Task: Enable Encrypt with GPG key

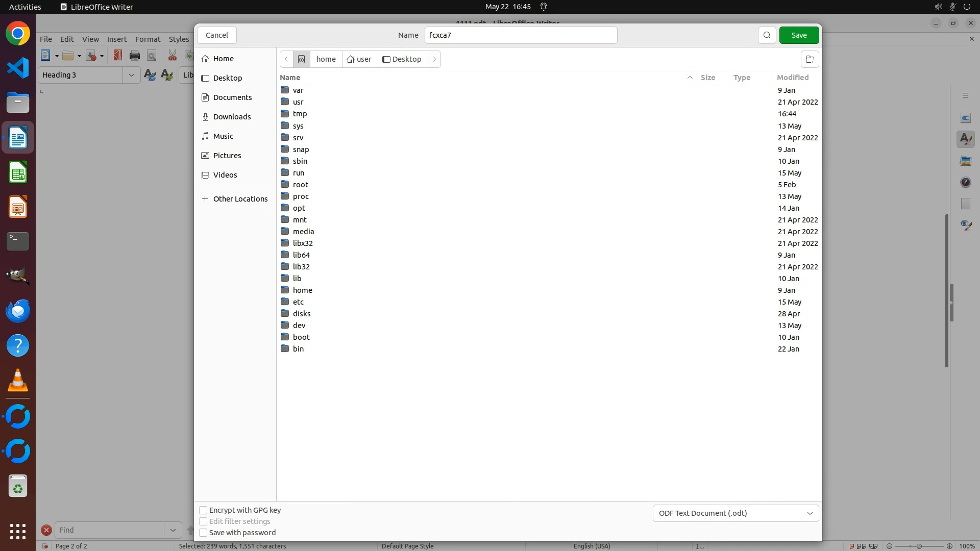Action: [203, 510]
